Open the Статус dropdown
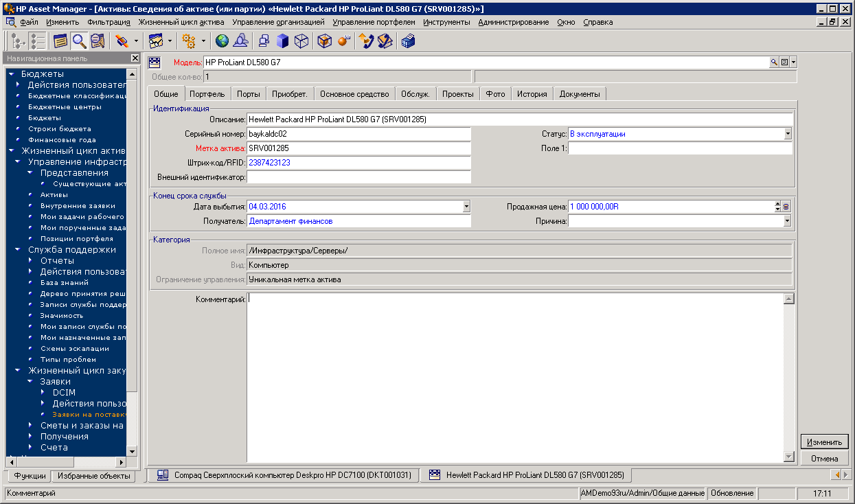The width and height of the screenshot is (855, 504). 788,134
